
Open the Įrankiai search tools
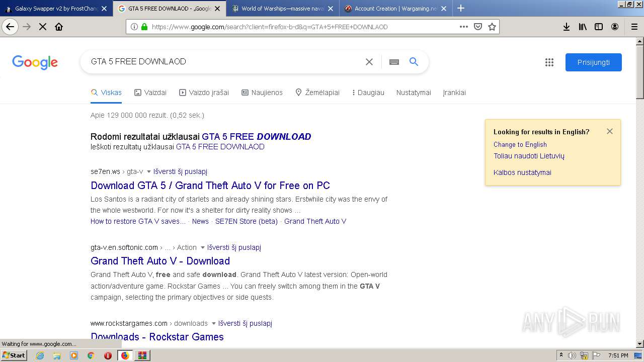tap(454, 93)
